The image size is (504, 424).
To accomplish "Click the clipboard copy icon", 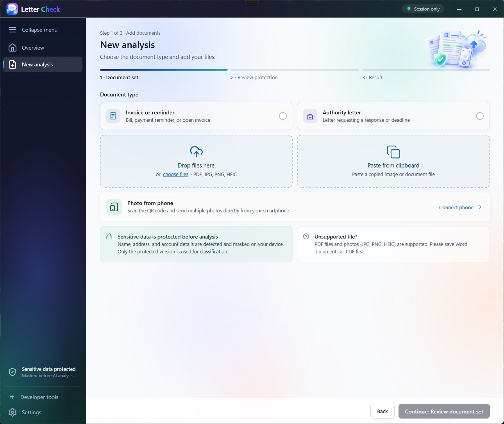I will pos(393,152).
